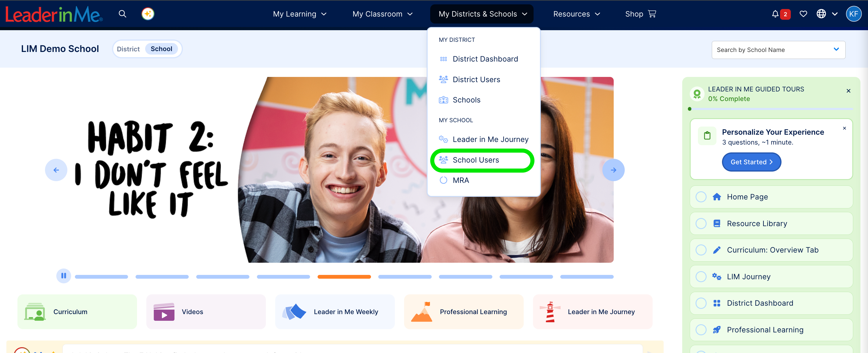Mark Curriculum: Overview Tab tour circle
Image resolution: width=868 pixels, height=353 pixels.
pos(701,250)
